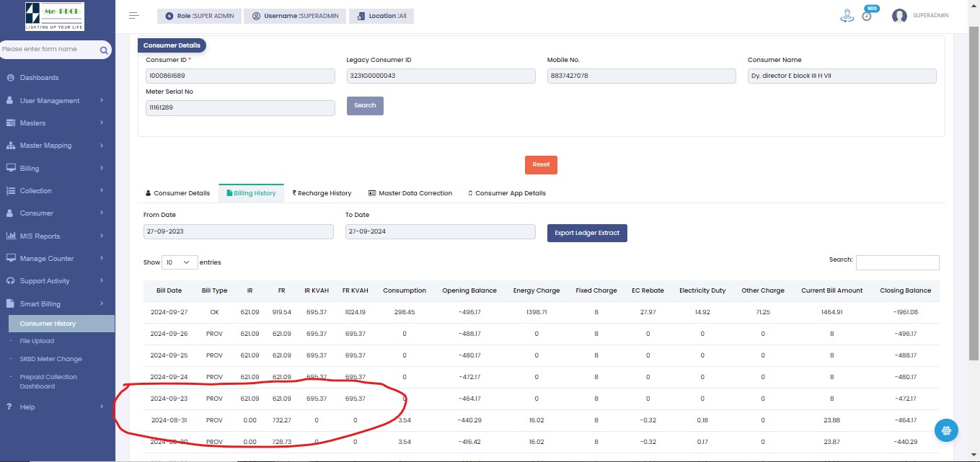Click the Masters sidebar icon
980x462 pixels.
click(11, 123)
